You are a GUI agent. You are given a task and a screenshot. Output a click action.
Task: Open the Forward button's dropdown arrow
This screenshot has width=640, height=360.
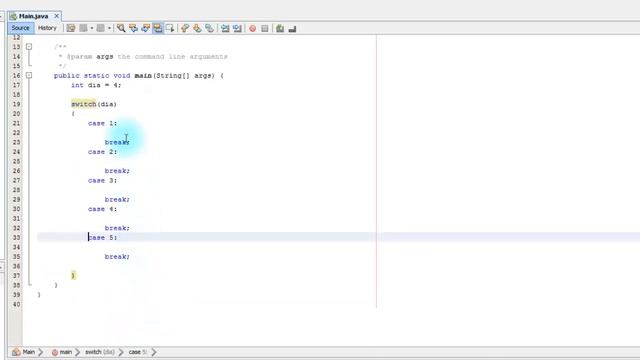[109, 28]
